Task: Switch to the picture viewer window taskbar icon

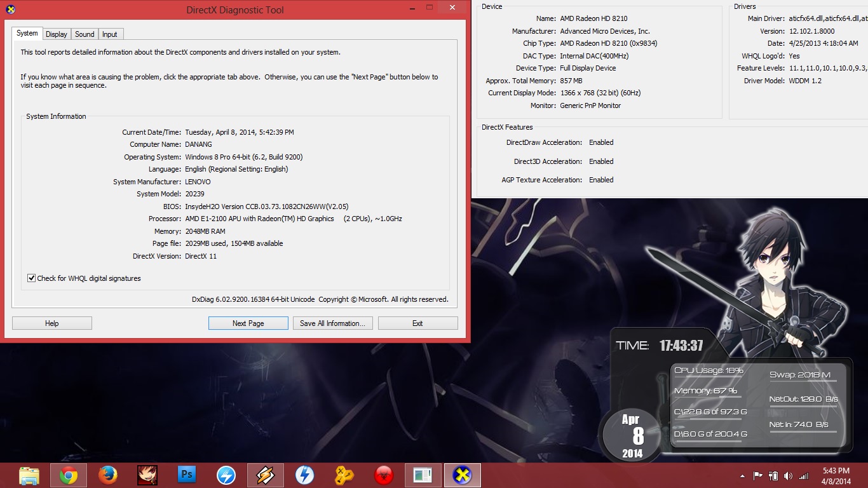Action: coord(423,475)
